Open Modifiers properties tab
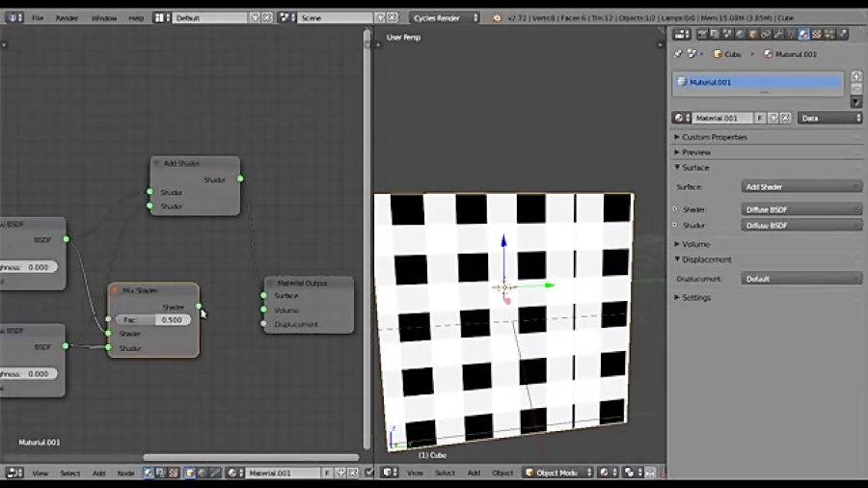This screenshot has height=488, width=868. [x=778, y=35]
